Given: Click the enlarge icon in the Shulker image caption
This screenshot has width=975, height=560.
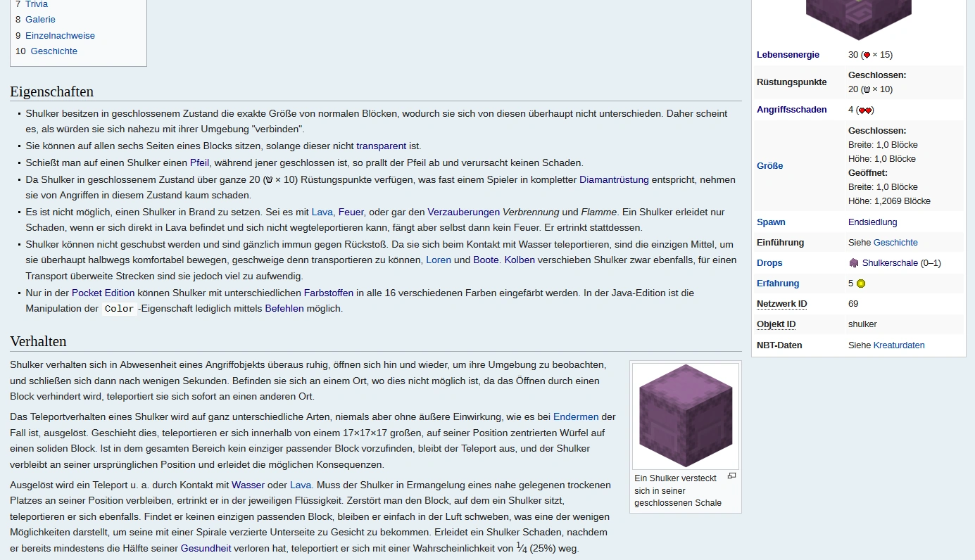Looking at the screenshot, I should click(x=731, y=476).
